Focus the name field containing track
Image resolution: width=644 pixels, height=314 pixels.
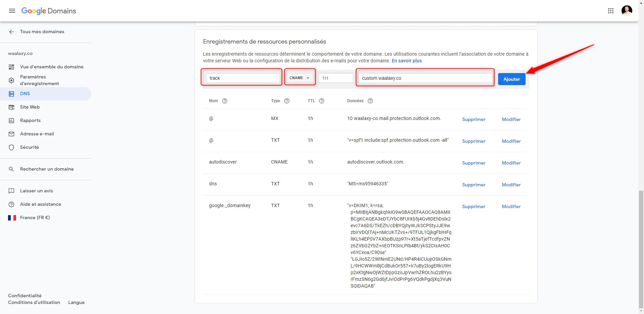243,78
